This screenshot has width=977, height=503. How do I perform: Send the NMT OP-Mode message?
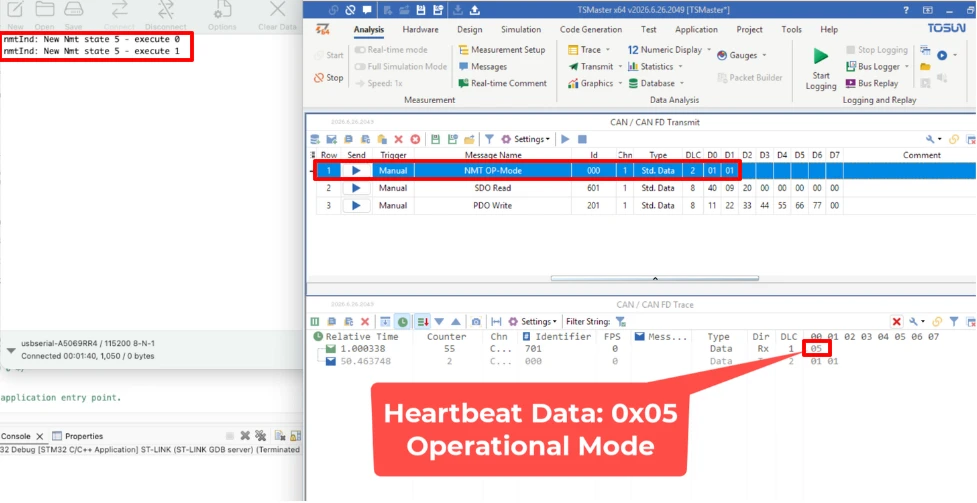coord(356,170)
